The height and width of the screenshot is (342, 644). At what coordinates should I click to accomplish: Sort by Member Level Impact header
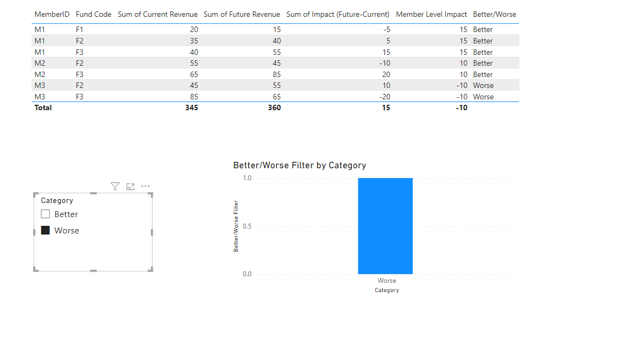[431, 14]
